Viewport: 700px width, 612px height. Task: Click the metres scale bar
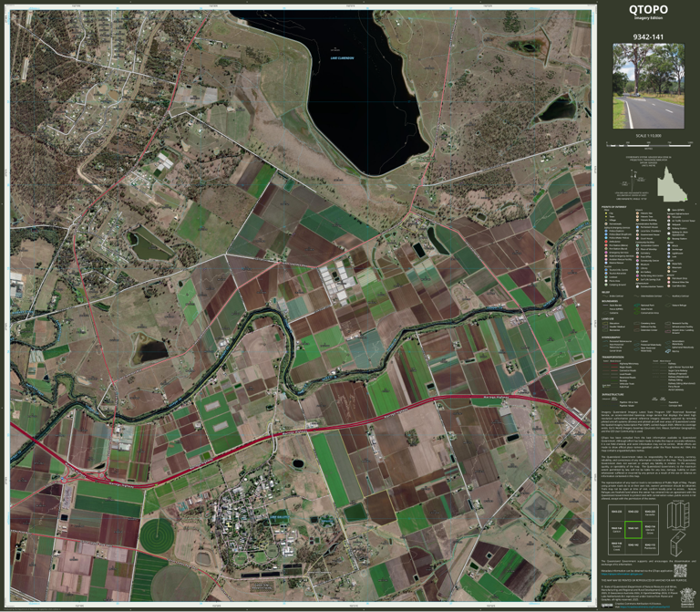(649, 145)
